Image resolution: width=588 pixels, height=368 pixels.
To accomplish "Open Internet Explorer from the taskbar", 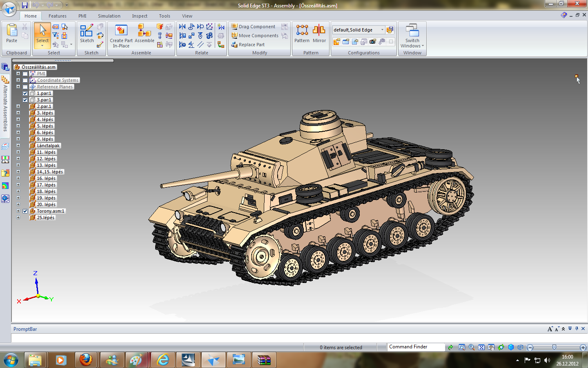I will click(163, 360).
